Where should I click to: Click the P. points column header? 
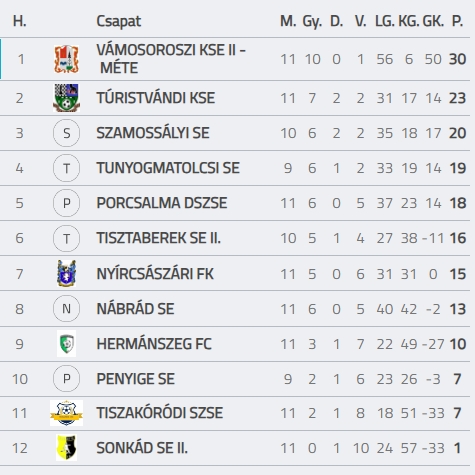pos(457,21)
